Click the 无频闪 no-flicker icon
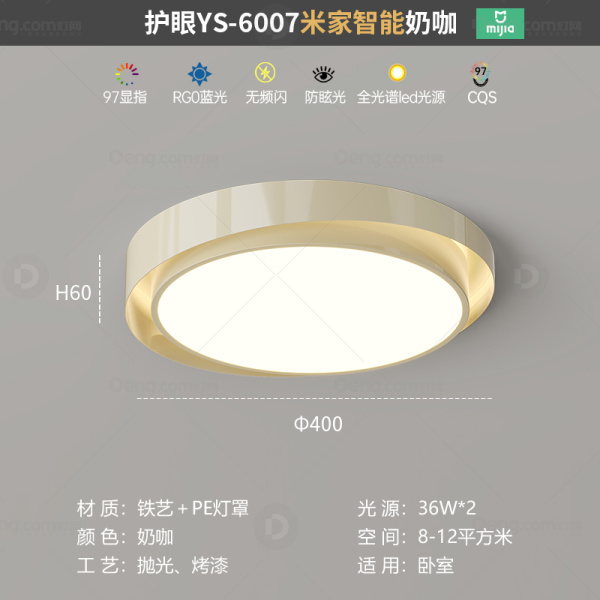This screenshot has width=600, height=600. [265, 72]
